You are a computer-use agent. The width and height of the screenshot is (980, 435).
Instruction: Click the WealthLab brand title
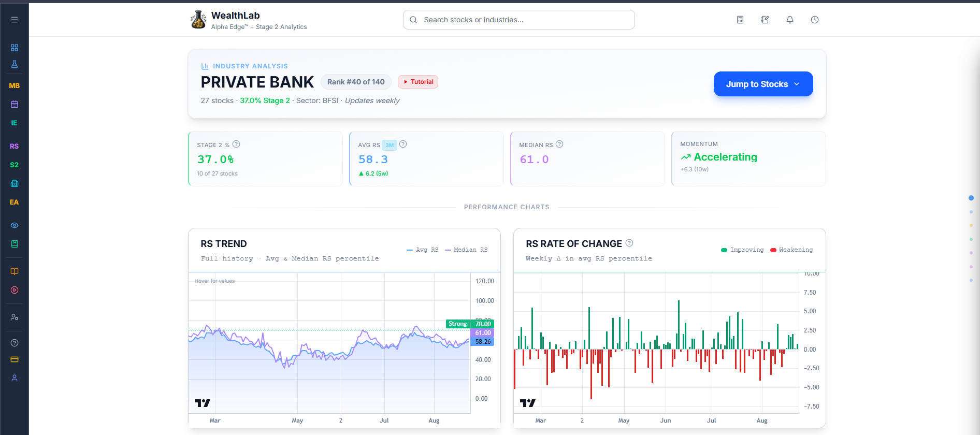236,16
